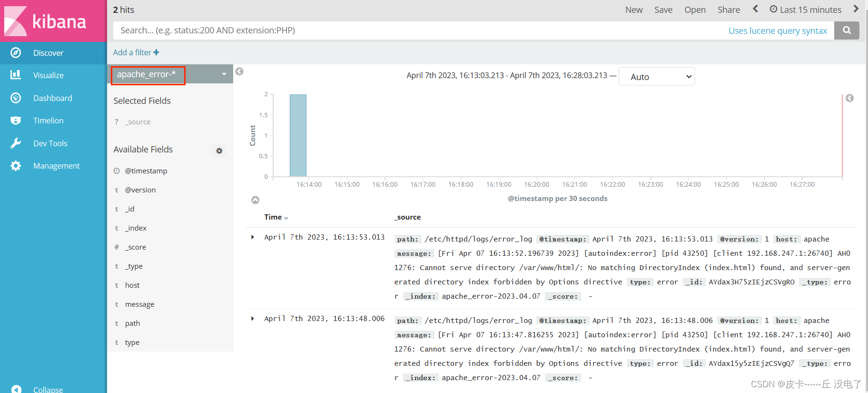Sort by Time column arrow
868x393 pixels.
point(286,218)
